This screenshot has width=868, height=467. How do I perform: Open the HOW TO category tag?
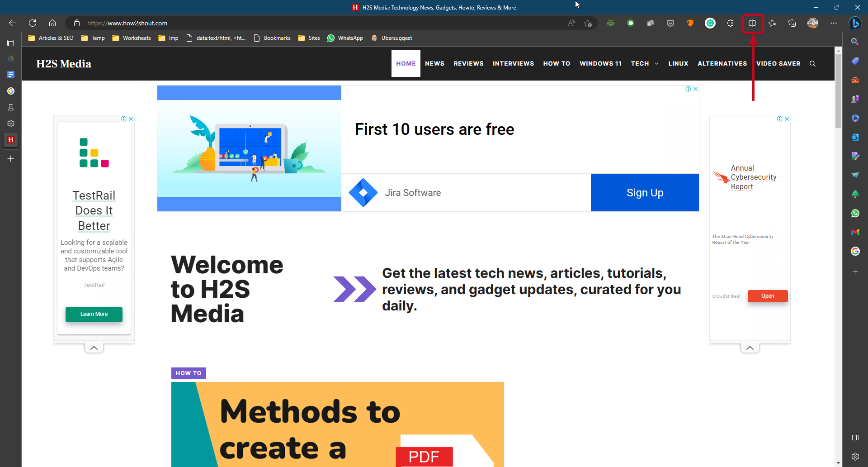(189, 373)
